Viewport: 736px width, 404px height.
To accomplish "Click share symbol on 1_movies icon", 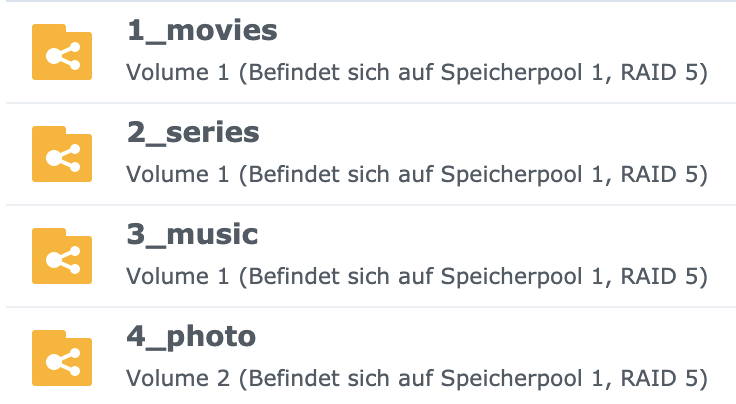I will [63, 56].
